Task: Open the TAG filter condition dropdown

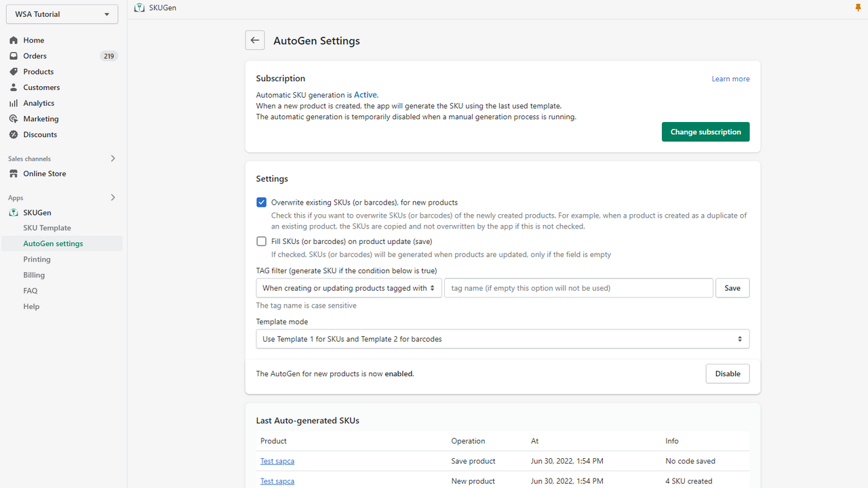Action: tap(349, 287)
